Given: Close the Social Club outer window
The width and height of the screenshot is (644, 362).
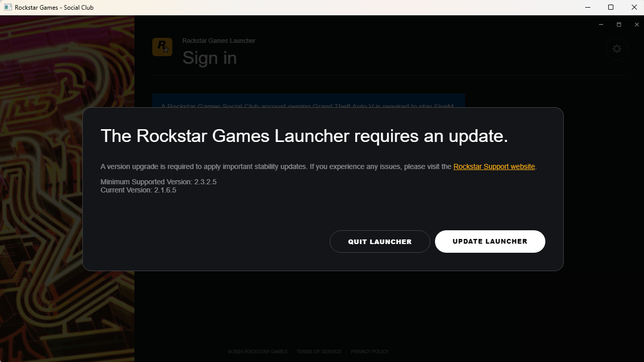Looking at the screenshot, I should [x=634, y=7].
